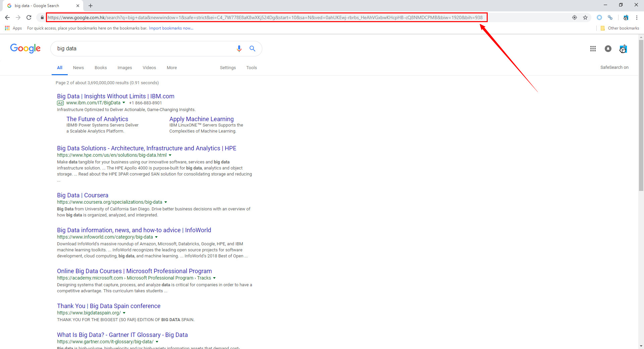Viewport: 644px width, 349px height.
Task: Expand the HPE result URL dropdown
Action: tap(170, 155)
